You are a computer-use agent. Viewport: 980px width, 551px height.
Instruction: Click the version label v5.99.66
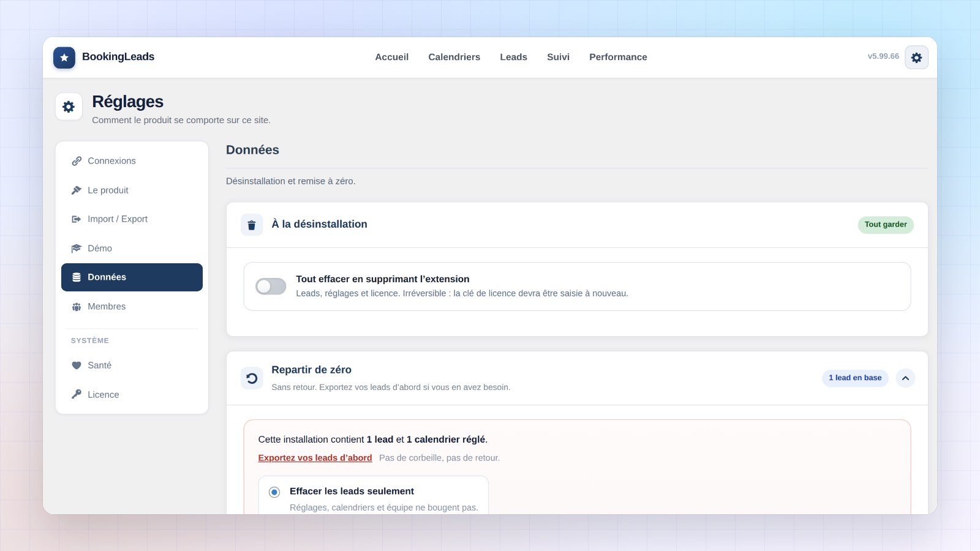click(883, 56)
